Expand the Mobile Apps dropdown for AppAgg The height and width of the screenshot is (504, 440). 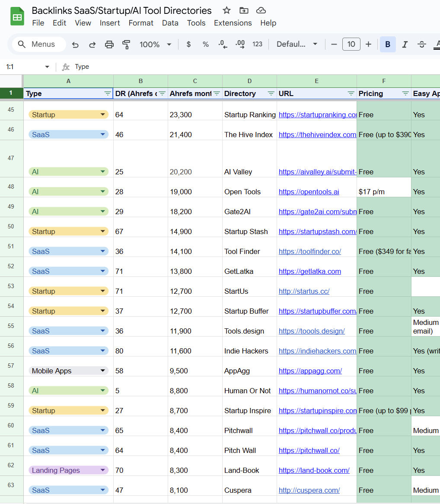click(x=103, y=371)
